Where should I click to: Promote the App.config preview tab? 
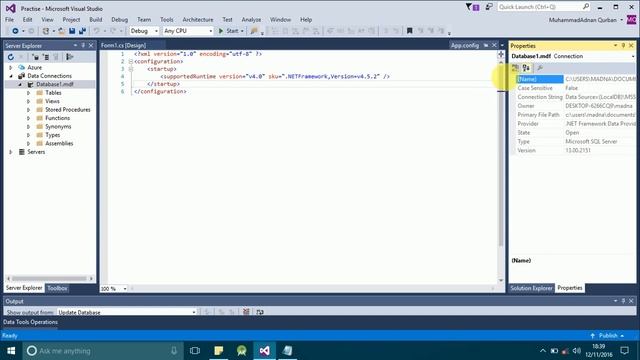point(486,45)
